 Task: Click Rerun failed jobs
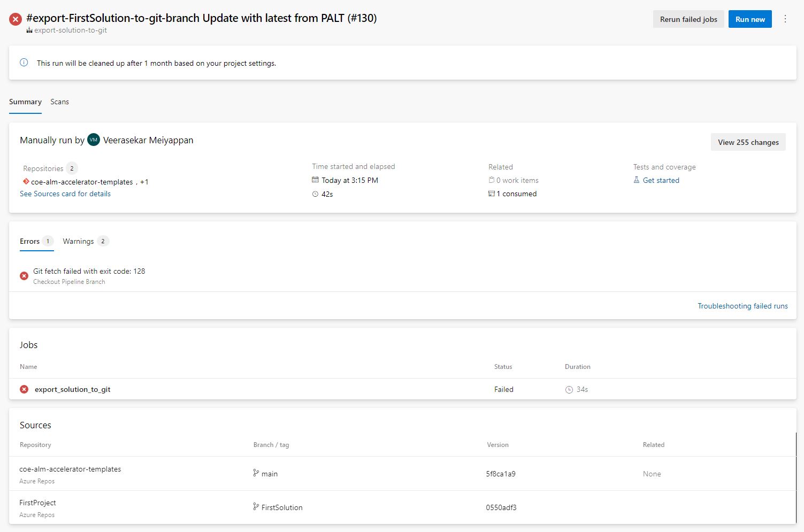click(688, 19)
